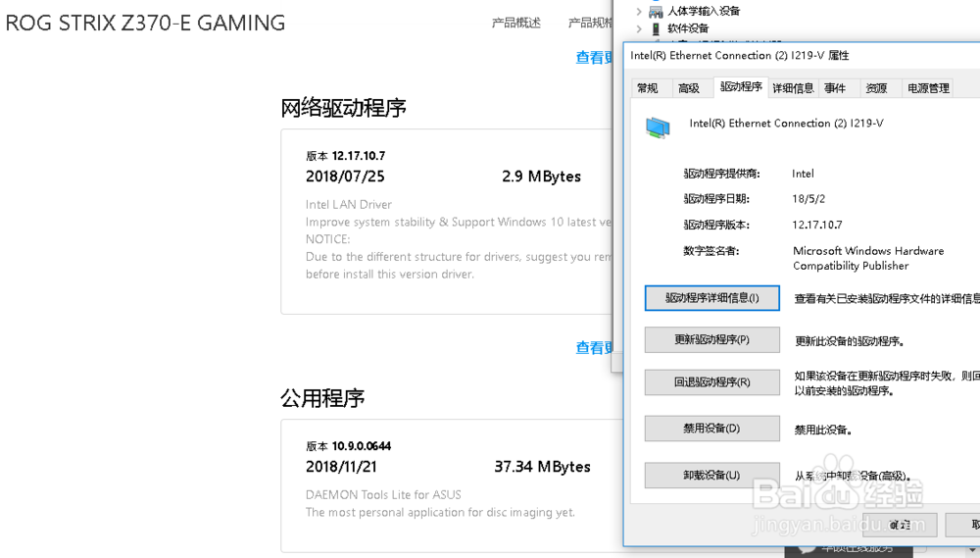980x558 pixels.
Task: Click the 37.34 MBytes file size
Action: click(x=543, y=467)
